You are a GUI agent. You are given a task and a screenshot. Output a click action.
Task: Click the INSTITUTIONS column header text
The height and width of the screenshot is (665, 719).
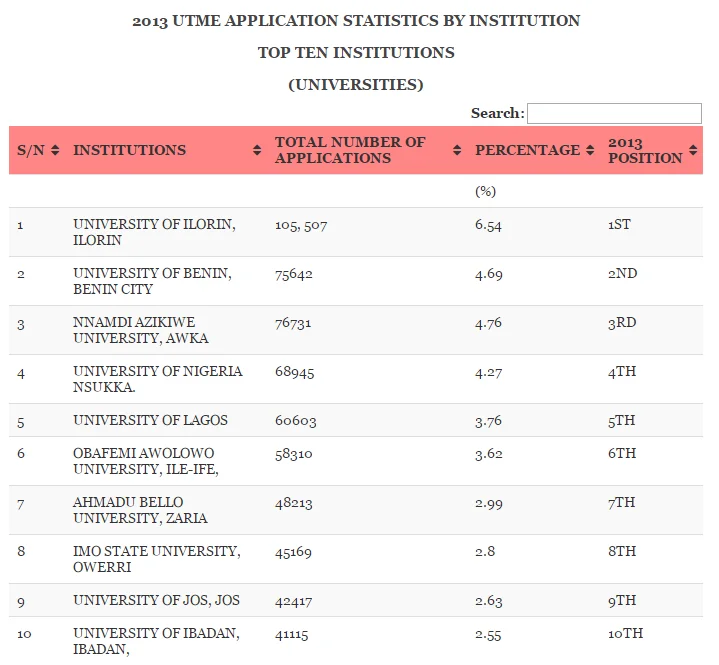130,150
